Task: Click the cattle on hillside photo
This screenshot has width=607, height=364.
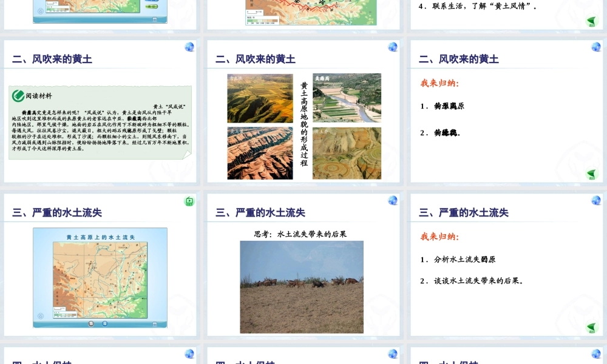Action: [302, 287]
